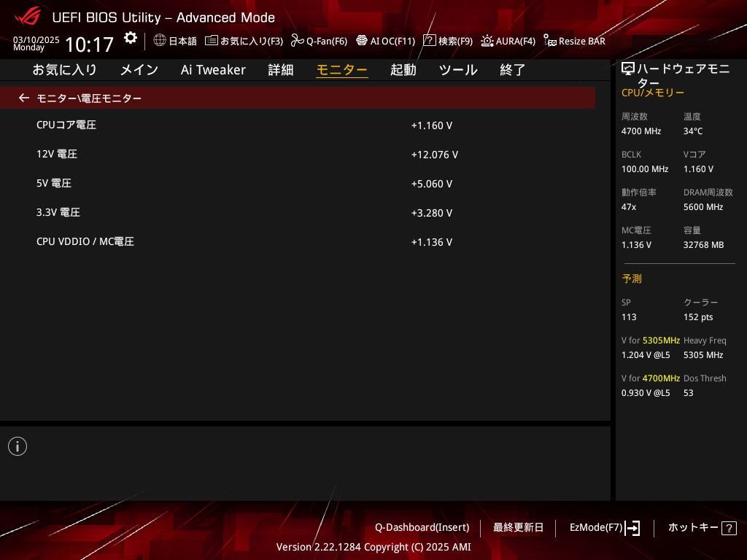Click the 03/10/2025 date
747x560 pixels.
point(36,40)
